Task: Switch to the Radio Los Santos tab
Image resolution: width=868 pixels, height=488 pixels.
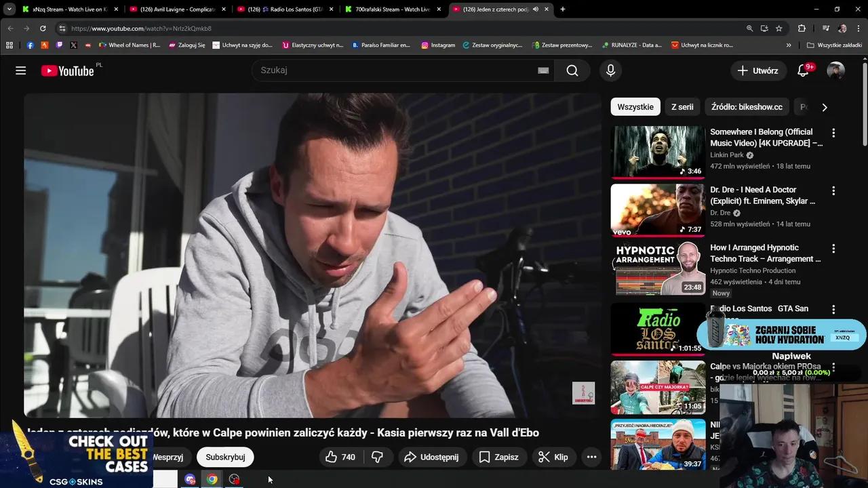Action: pos(285,9)
